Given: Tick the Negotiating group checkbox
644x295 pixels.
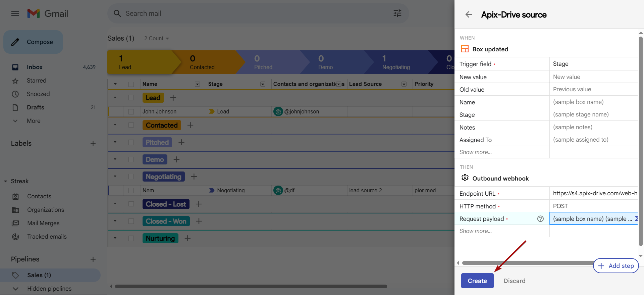Looking at the screenshot, I should [131, 177].
